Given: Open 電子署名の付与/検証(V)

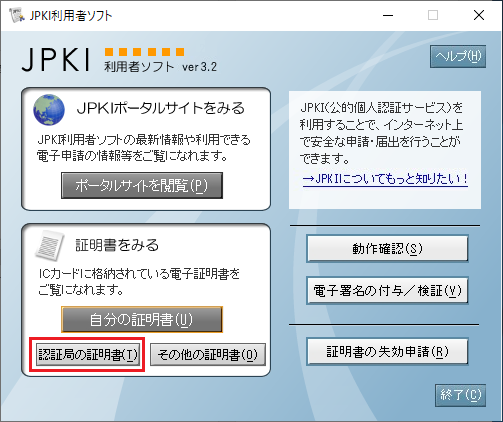Looking at the screenshot, I should (x=387, y=290).
